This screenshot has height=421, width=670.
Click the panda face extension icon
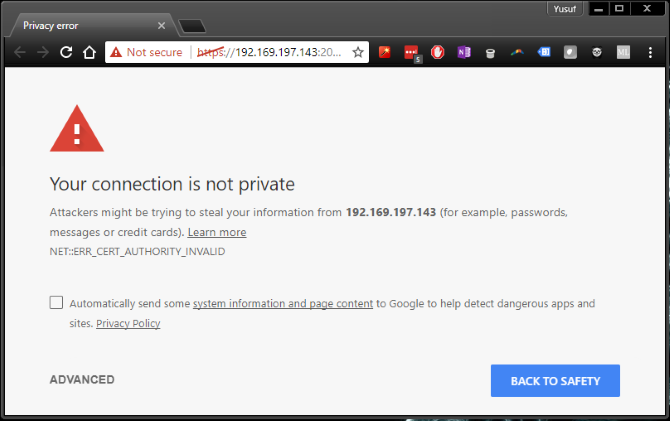[596, 52]
